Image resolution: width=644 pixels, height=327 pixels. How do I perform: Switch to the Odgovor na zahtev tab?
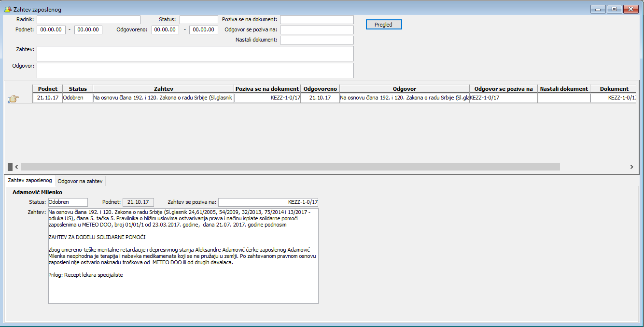80,181
